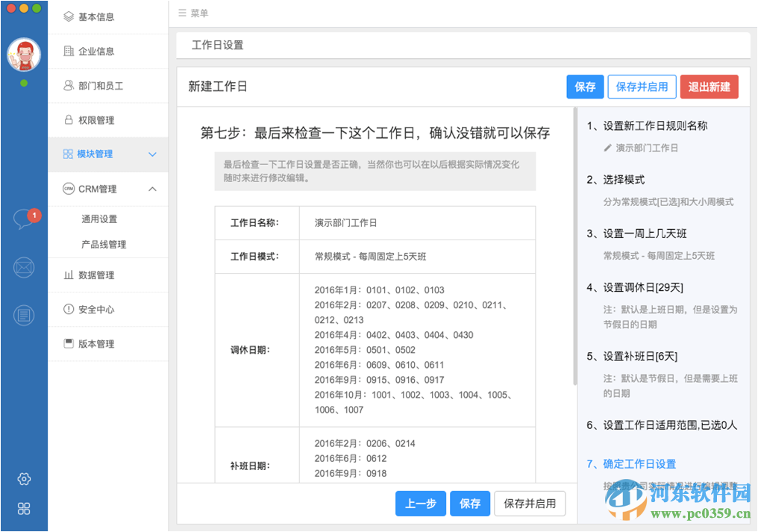Click the top 保存并启用 button
The height and width of the screenshot is (532, 758).
click(642, 87)
